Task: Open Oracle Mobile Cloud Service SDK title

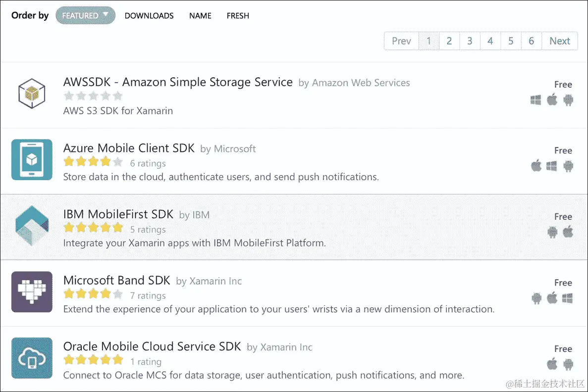Action: pyautogui.click(x=152, y=346)
